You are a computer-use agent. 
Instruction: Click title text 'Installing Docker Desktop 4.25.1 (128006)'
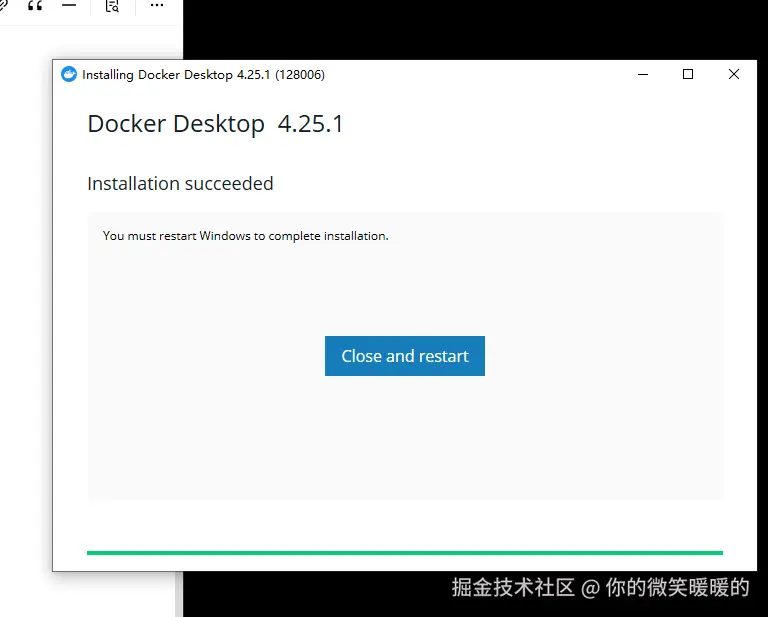203,74
